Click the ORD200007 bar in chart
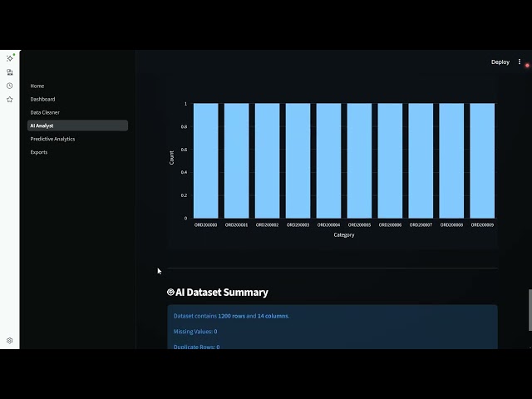 (421, 160)
